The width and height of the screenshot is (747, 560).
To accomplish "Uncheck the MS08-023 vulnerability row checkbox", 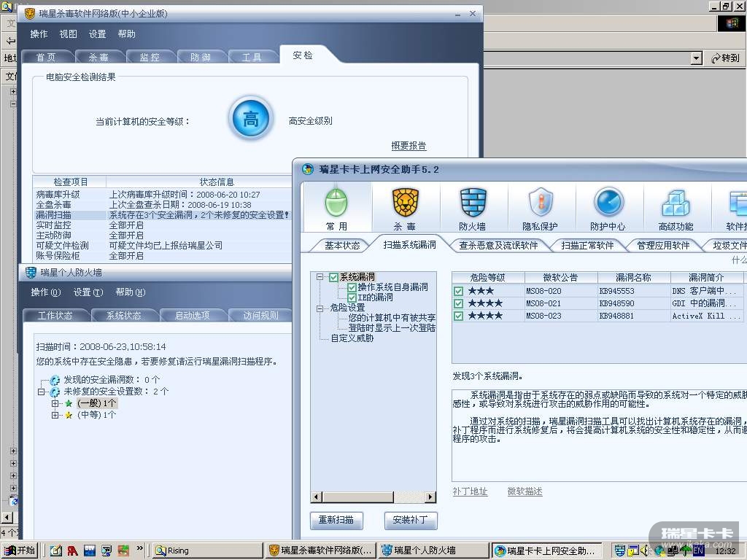I will 458,316.
